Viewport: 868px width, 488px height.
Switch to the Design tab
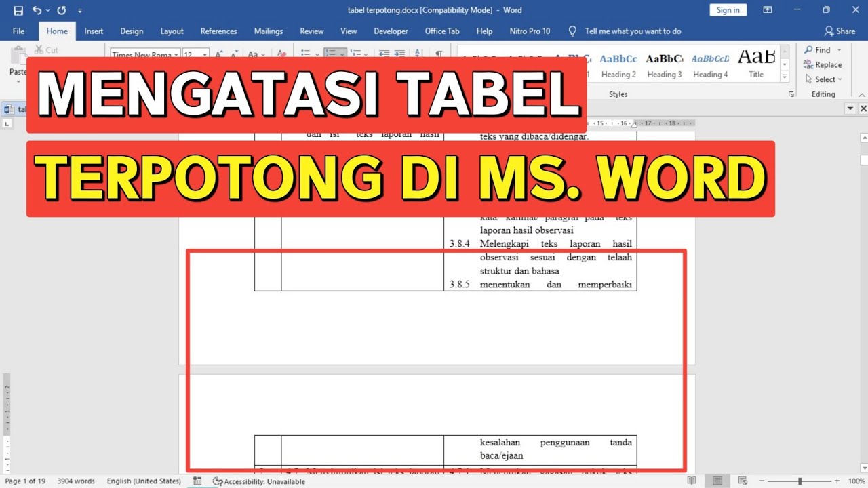[132, 31]
